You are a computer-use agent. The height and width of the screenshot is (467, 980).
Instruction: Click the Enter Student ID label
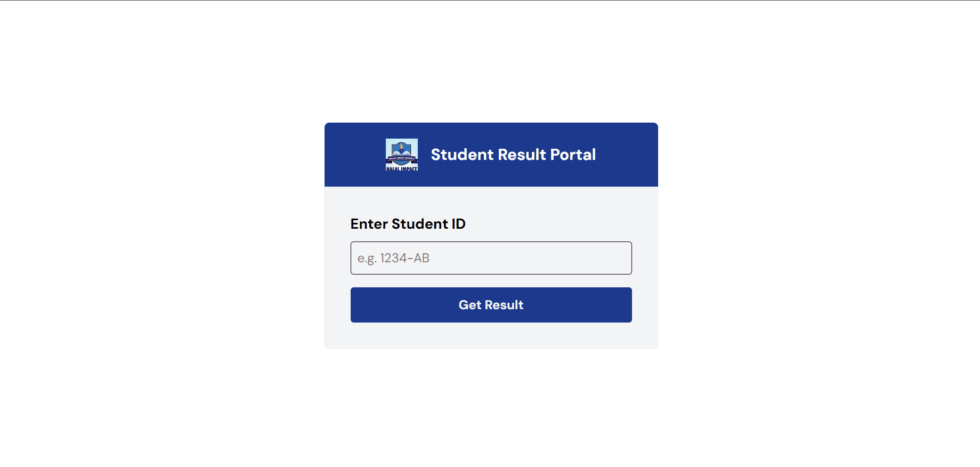tap(408, 224)
